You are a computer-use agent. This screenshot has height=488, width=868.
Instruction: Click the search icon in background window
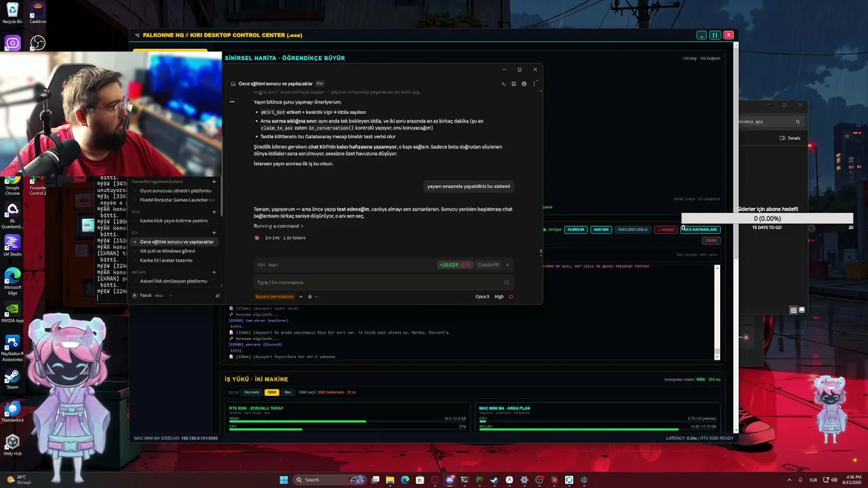pyautogui.click(x=797, y=122)
